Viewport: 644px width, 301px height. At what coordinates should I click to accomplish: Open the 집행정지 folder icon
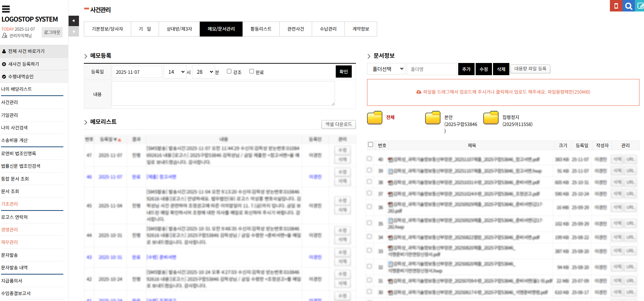pyautogui.click(x=491, y=118)
